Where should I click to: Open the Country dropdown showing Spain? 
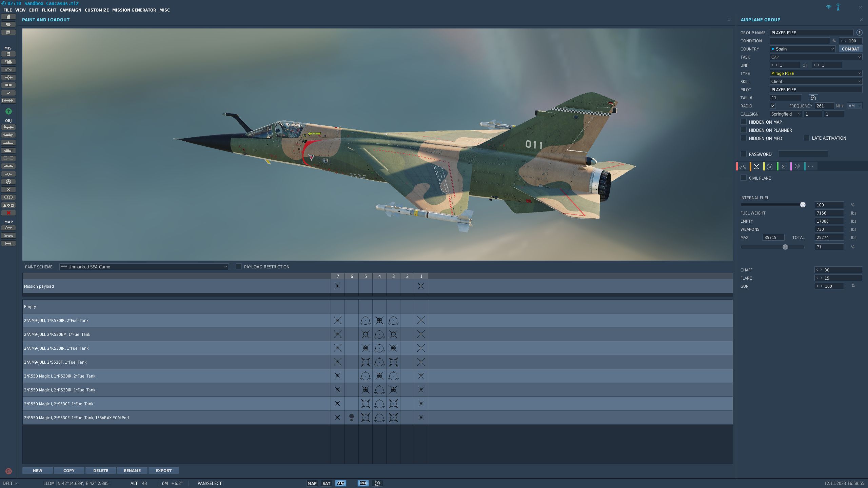coord(802,49)
